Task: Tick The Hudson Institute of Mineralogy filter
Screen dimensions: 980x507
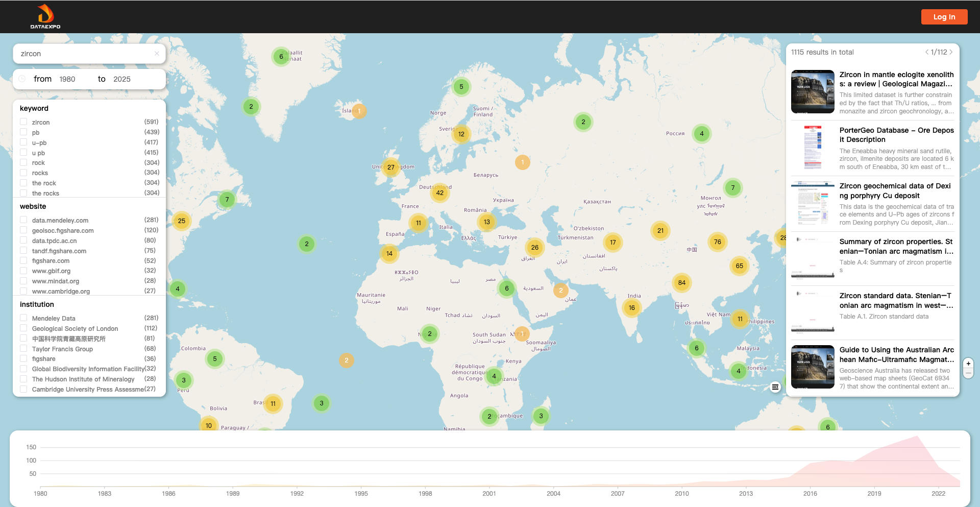Action: 23,379
